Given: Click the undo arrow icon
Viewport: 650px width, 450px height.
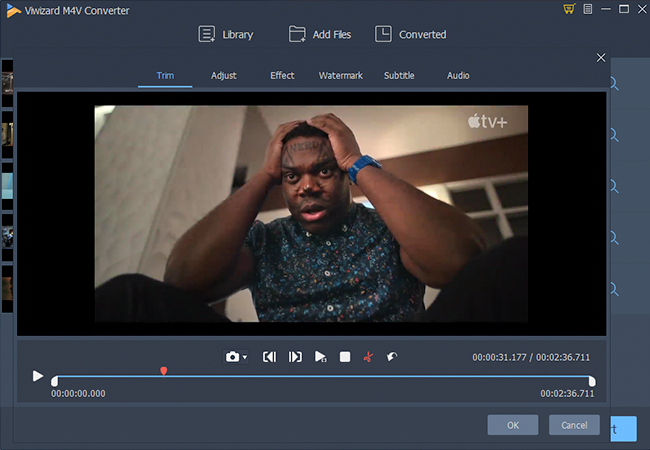Looking at the screenshot, I should pos(392,356).
